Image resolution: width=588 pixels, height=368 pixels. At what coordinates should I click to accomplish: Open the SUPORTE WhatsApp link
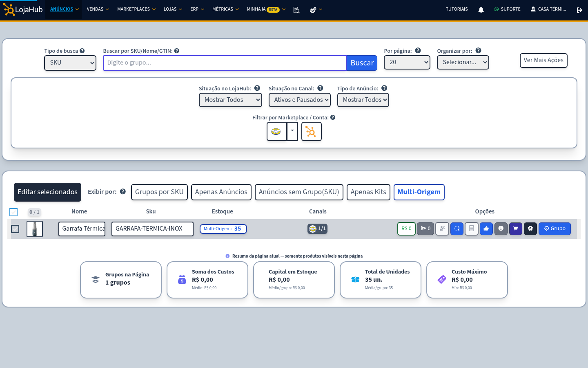pyautogui.click(x=507, y=9)
